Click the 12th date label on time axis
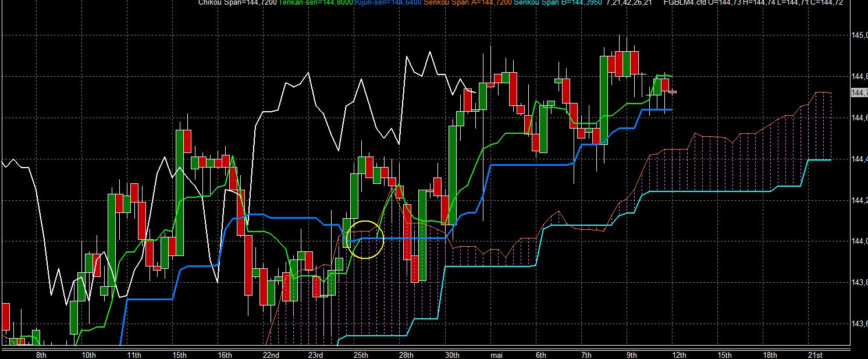Image resolution: width=868 pixels, height=359 pixels. [680, 354]
